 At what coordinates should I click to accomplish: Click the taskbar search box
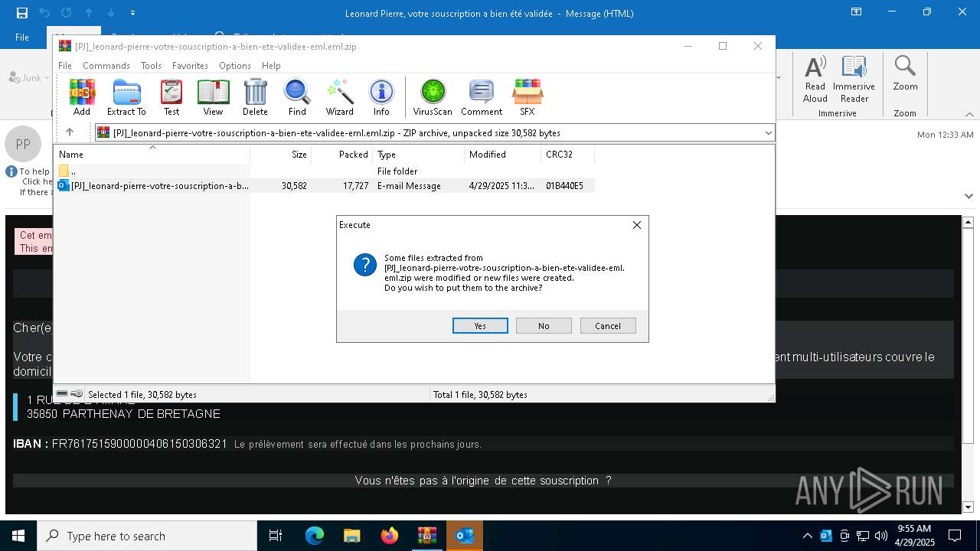tap(147, 536)
